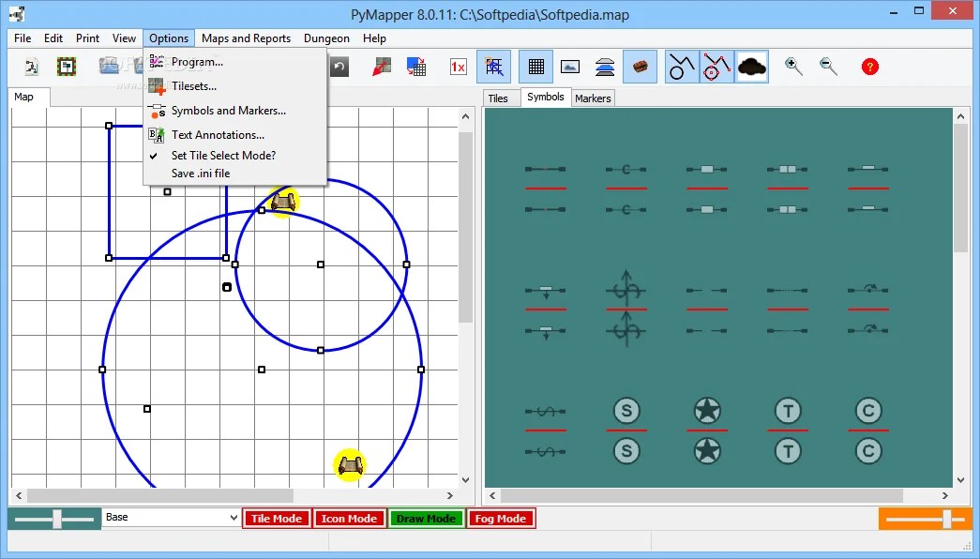Toggle the red-node polyline edit tool
This screenshot has height=559, width=980.
coord(716,67)
